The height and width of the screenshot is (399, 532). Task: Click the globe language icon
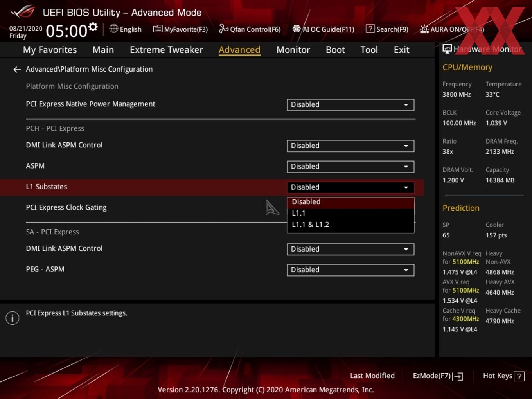click(x=113, y=29)
